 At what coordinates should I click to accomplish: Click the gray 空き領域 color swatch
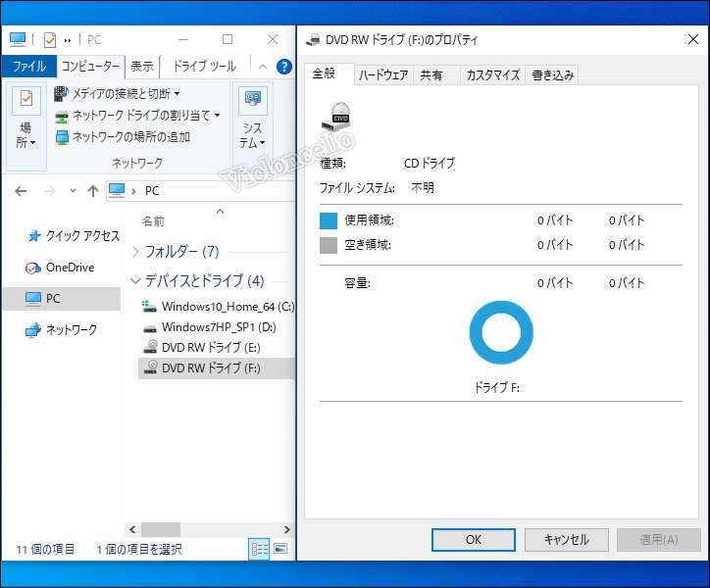click(x=329, y=245)
